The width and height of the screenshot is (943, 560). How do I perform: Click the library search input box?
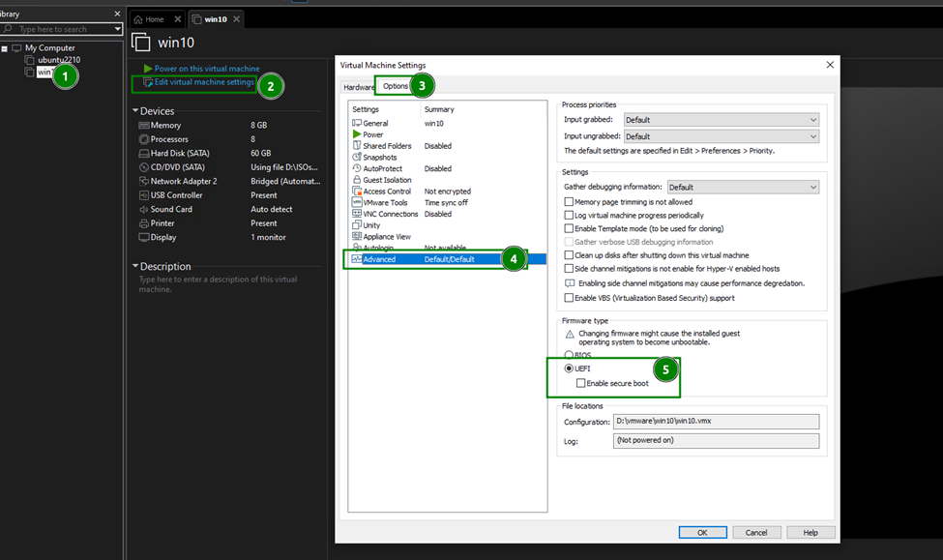63,29
